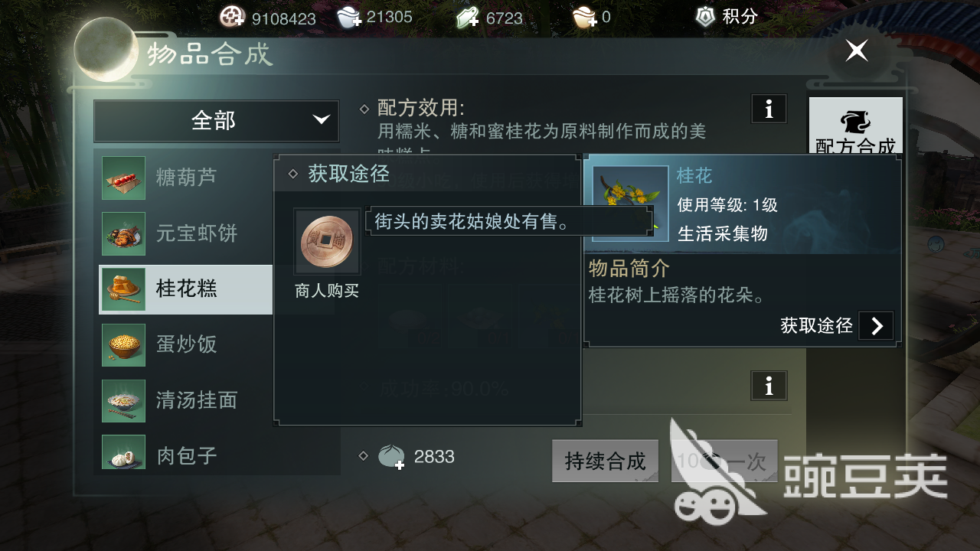This screenshot has width=980, height=551.
Task: Close the 物品合成 window
Action: [x=856, y=51]
